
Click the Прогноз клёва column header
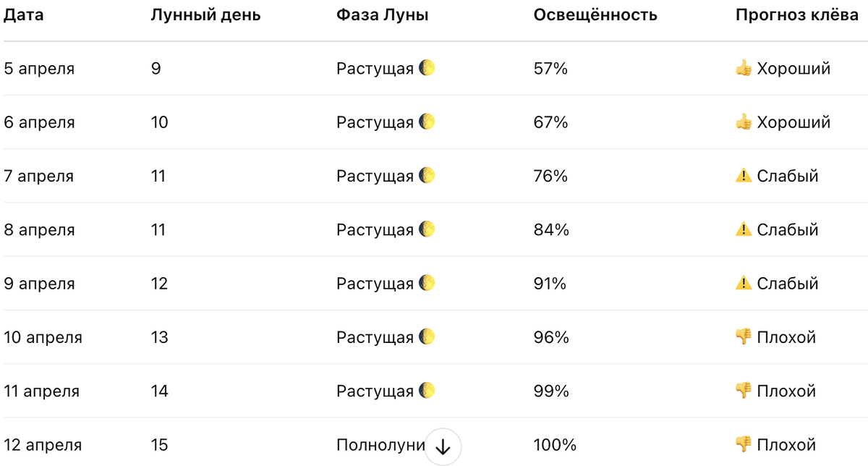pos(797,15)
